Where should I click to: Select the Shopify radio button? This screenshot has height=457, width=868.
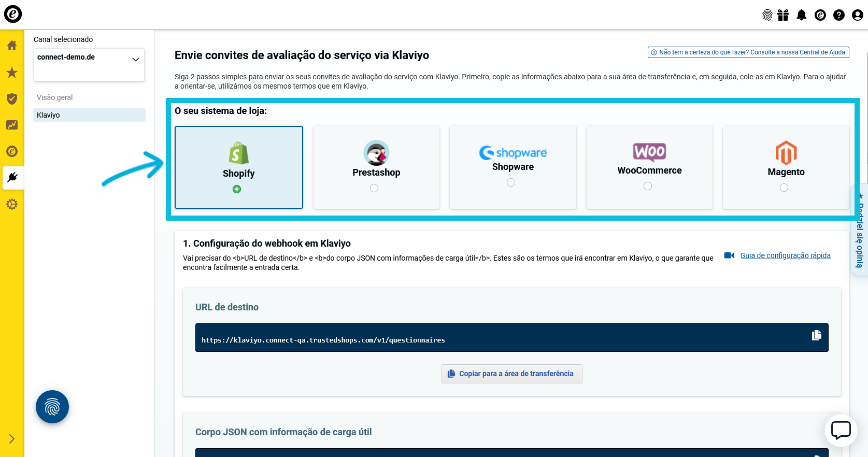point(237,189)
